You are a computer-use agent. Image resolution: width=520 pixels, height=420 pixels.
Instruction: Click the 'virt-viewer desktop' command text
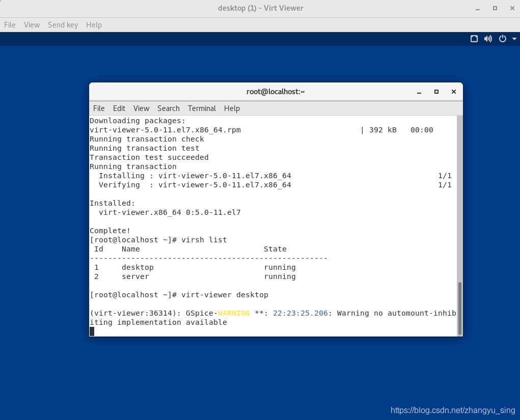click(x=225, y=295)
